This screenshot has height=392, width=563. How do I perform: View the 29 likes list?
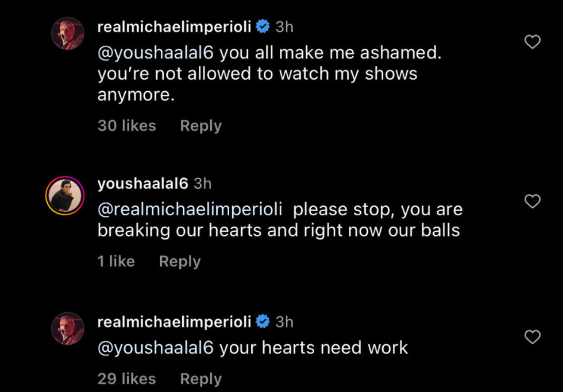point(126,379)
